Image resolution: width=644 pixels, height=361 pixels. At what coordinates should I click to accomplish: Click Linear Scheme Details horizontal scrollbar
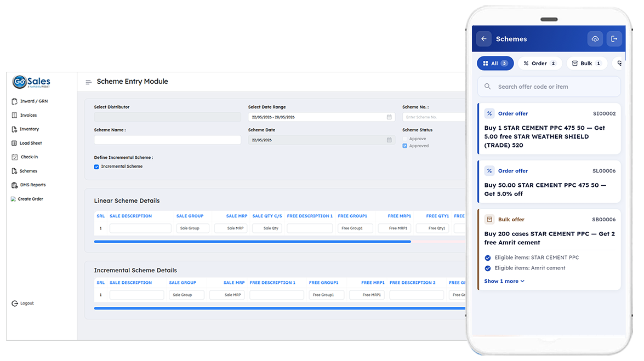pos(252,242)
